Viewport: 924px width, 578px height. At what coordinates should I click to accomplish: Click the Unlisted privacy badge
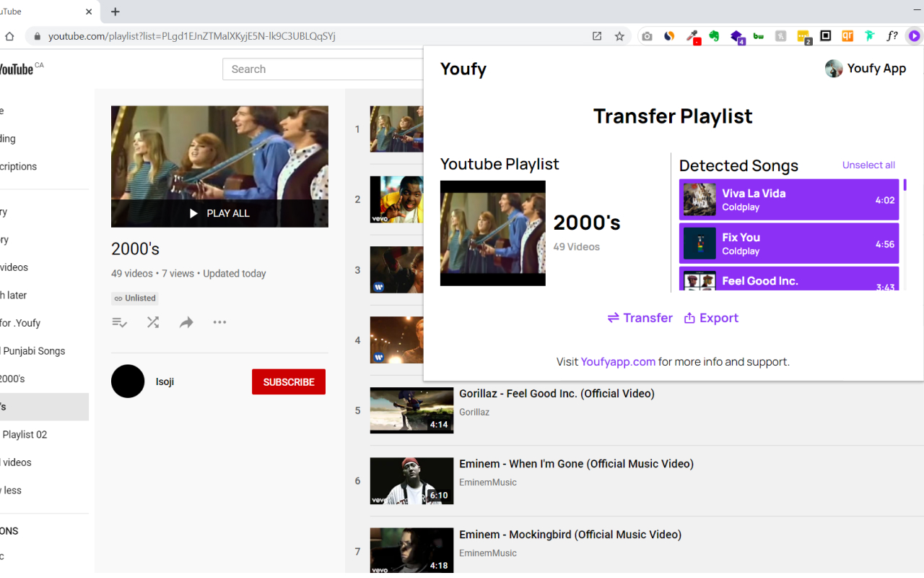[x=135, y=298]
